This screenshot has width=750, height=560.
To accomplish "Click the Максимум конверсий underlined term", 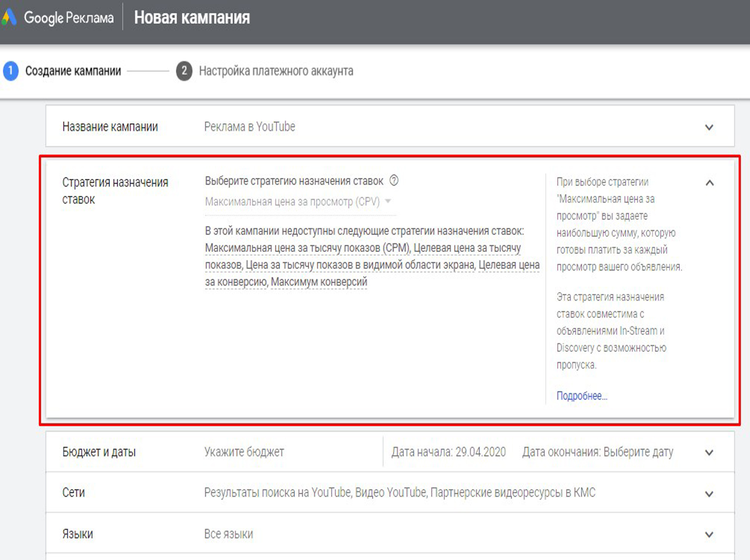I will (x=319, y=282).
